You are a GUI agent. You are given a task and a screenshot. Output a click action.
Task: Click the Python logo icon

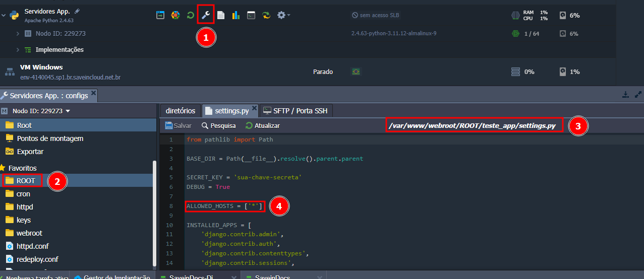coord(15,15)
